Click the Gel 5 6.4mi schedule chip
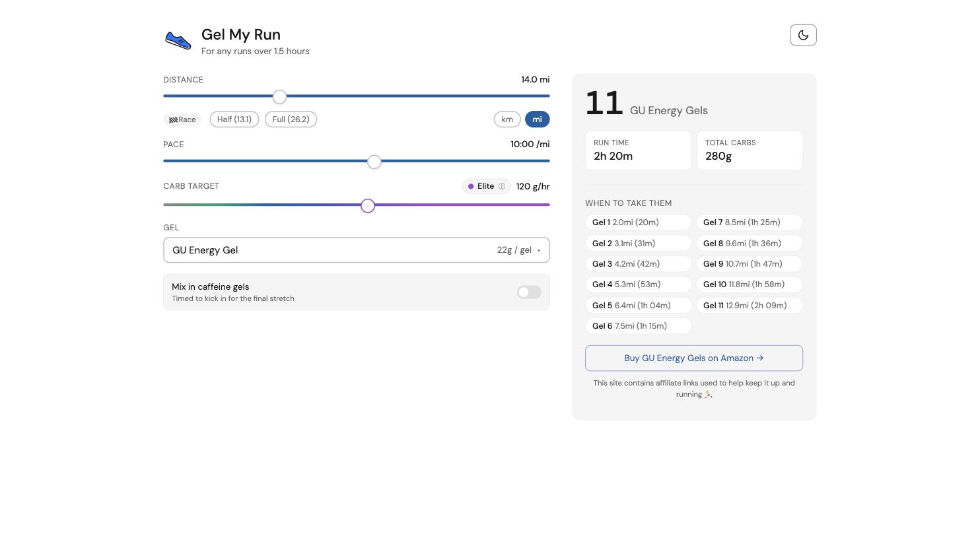The image size is (980, 536). pos(639,306)
